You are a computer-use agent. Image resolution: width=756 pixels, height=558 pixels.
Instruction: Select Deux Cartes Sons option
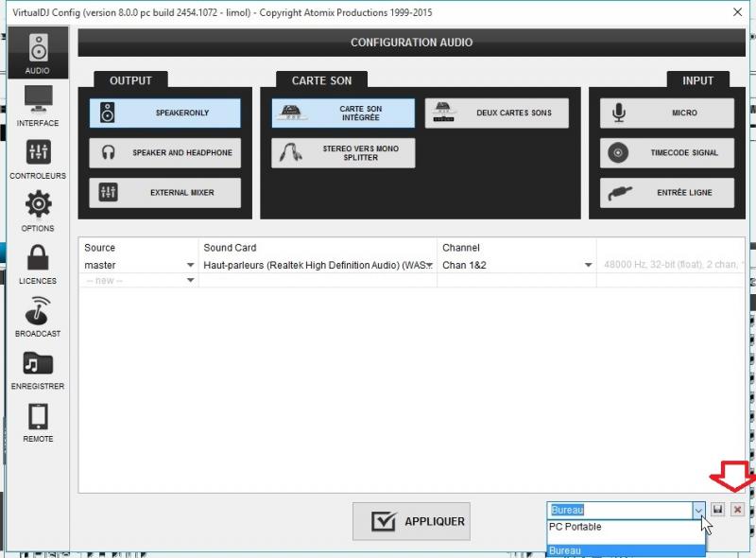pyautogui.click(x=496, y=113)
